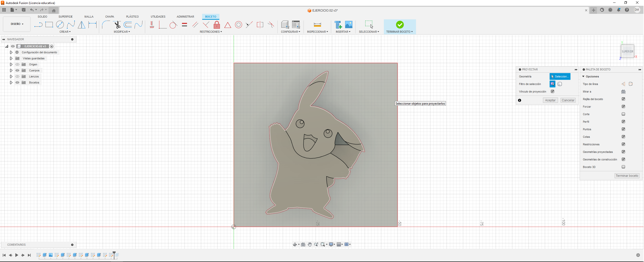The height and width of the screenshot is (262, 644).
Task: Enable Corte checkbox
Action: point(623,114)
